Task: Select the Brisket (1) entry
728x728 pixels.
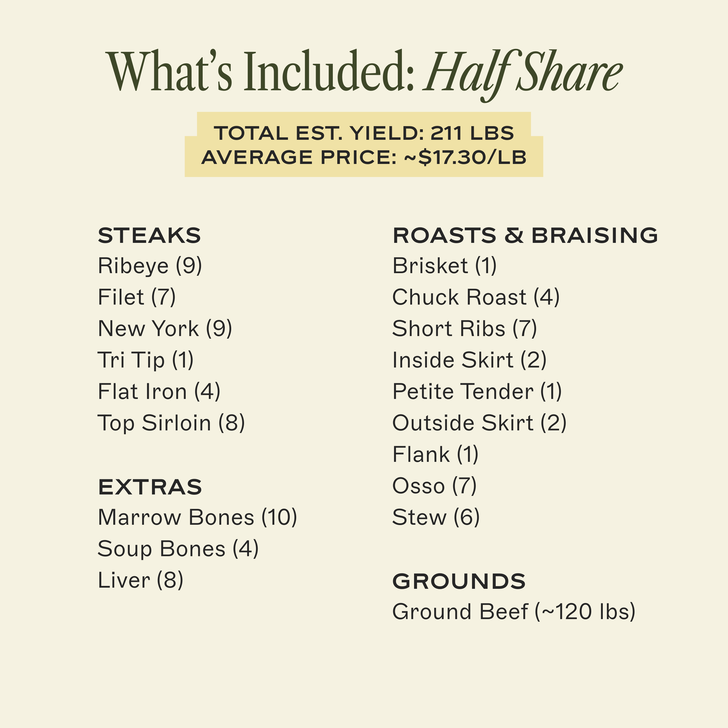Action: (445, 266)
